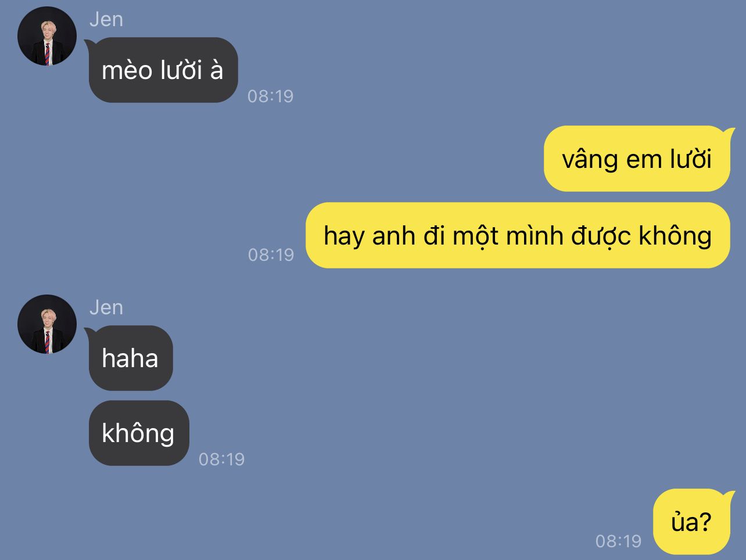Click the 08:19 timestamp left of 'hay anh đi' message
This screenshot has width=746, height=560.
271,254
